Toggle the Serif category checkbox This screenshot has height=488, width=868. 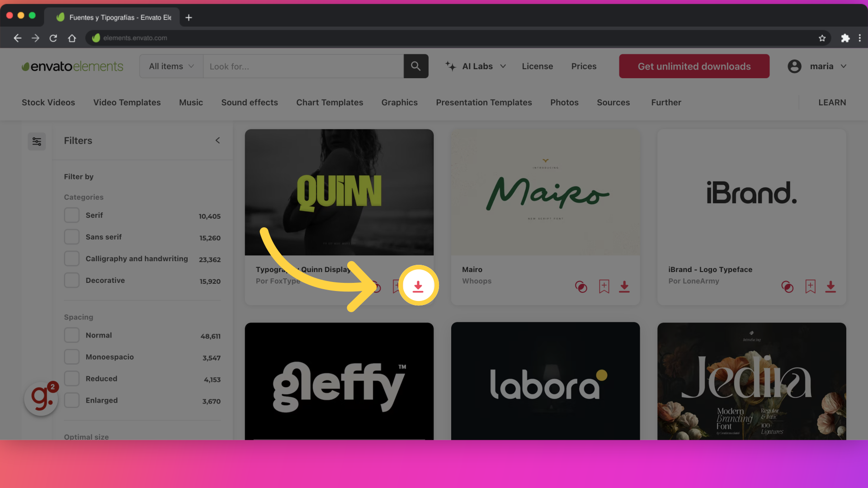click(71, 215)
